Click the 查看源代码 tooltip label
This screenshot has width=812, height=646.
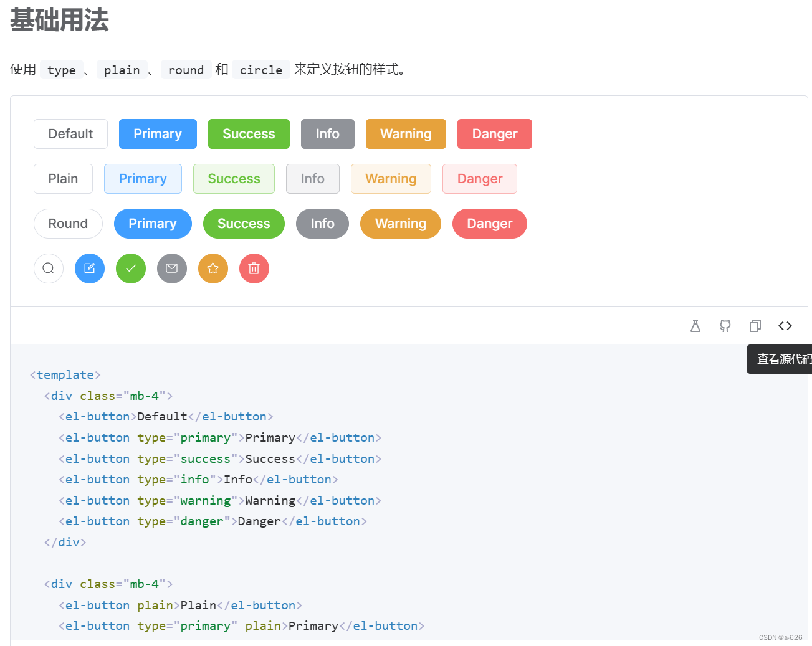(781, 359)
